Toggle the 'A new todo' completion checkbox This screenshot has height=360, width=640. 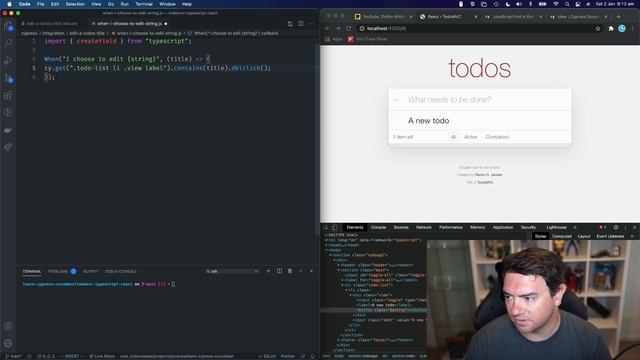point(397,120)
